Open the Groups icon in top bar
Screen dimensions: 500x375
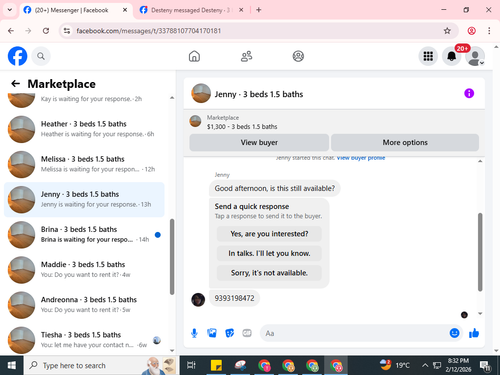298,56
